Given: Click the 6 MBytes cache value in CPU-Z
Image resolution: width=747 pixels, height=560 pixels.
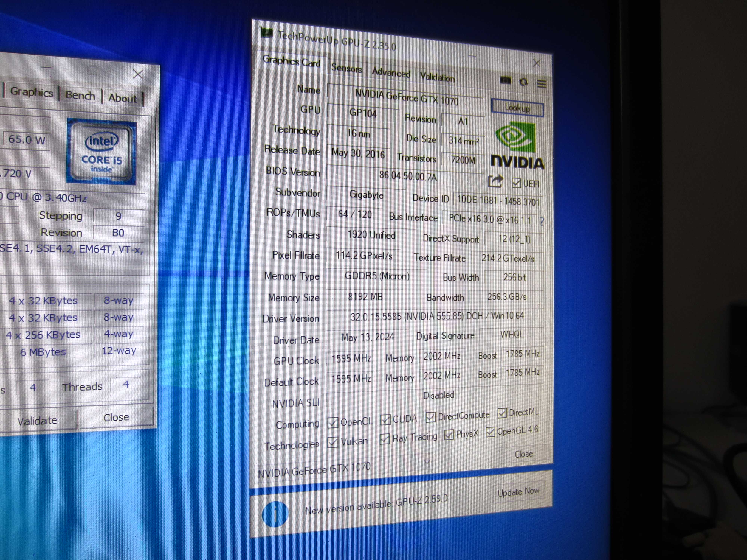Looking at the screenshot, I should [x=43, y=352].
